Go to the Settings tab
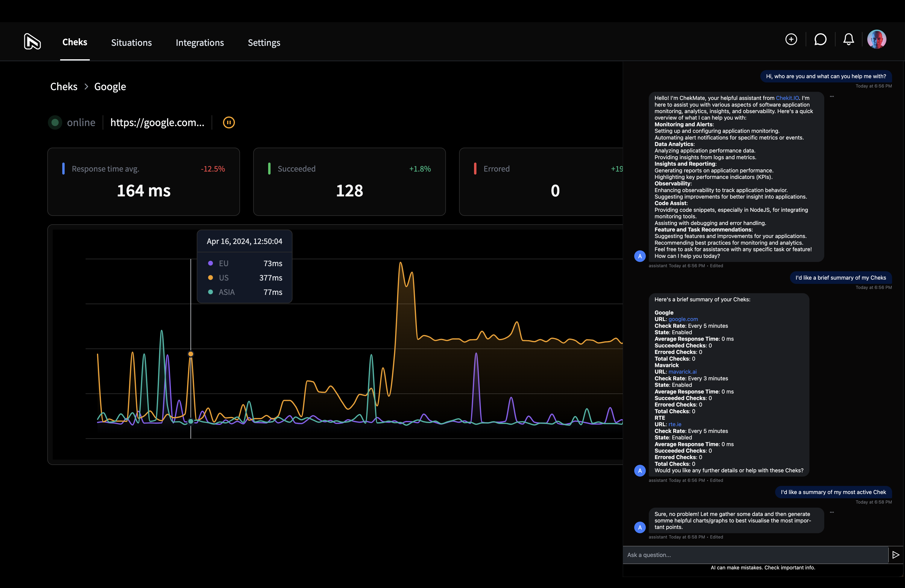Viewport: 905px width, 588px height. coord(264,43)
